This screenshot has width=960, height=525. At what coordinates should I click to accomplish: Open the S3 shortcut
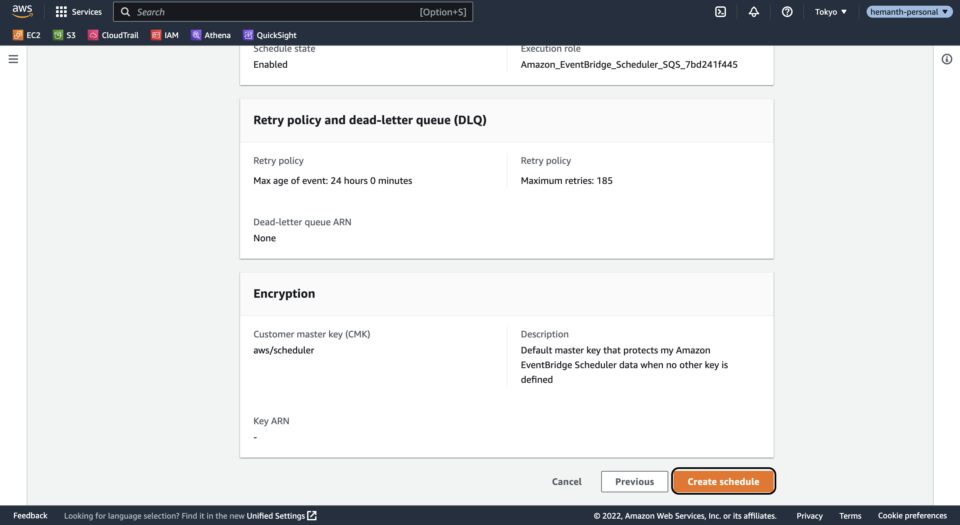tap(64, 35)
